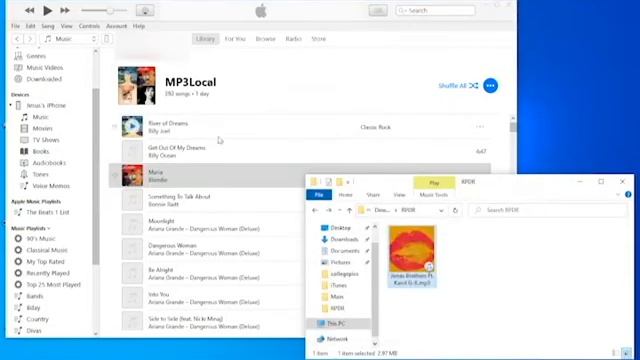Viewport: 640px width, 360px height.
Task: Switch to the Store tab
Action: pyautogui.click(x=319, y=39)
